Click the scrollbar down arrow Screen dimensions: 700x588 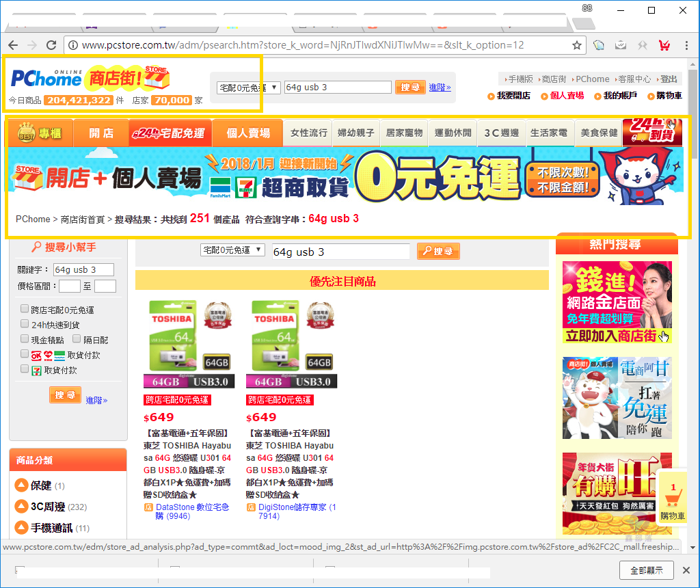(x=692, y=548)
